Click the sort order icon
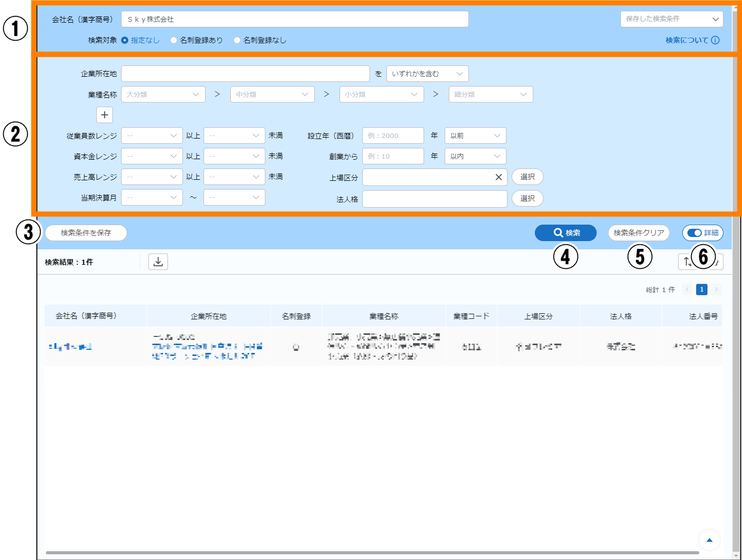Viewport: 742px width, 560px height. click(687, 262)
